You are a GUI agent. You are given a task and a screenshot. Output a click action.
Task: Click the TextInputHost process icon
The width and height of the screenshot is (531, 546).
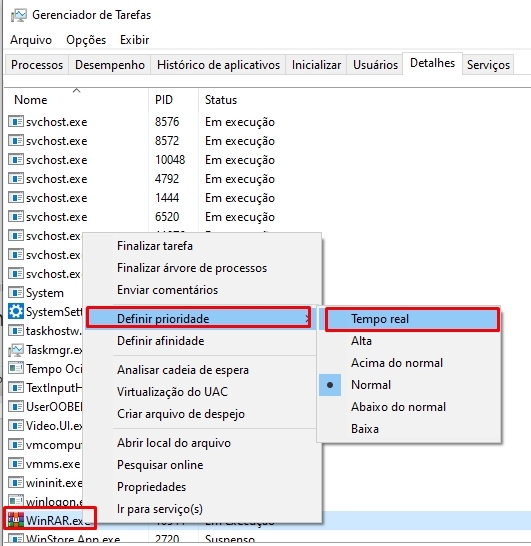(16, 387)
